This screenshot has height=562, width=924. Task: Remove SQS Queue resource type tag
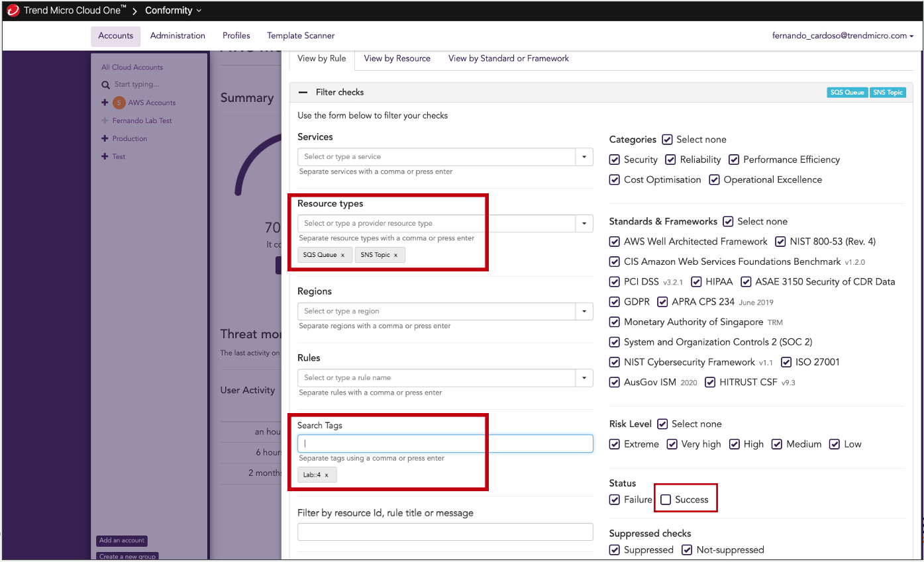[x=342, y=255]
